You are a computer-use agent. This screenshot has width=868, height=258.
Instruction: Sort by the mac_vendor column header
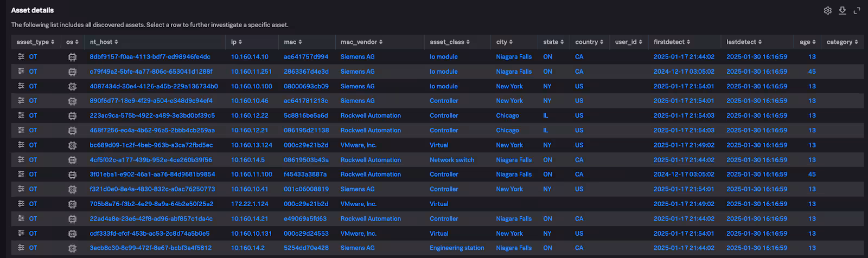pyautogui.click(x=361, y=42)
